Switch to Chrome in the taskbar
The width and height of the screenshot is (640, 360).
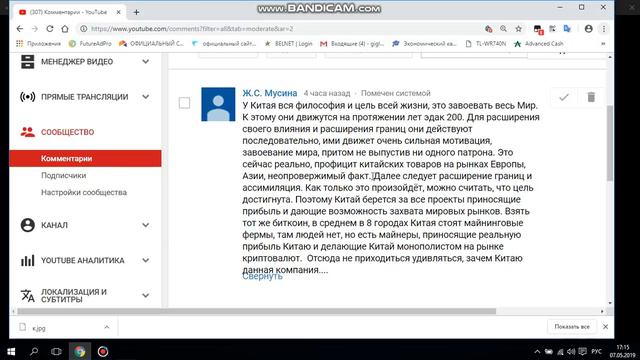[80, 351]
